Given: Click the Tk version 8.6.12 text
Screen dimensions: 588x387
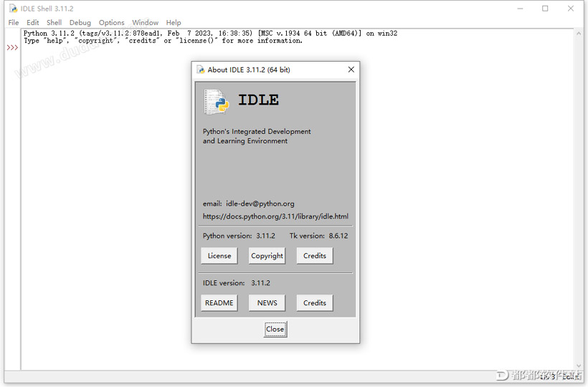Looking at the screenshot, I should tap(319, 236).
